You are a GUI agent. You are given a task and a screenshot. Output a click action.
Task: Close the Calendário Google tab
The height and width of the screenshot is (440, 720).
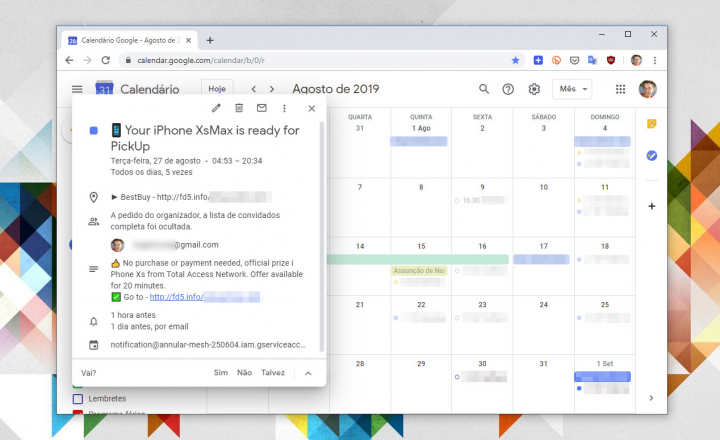click(188, 40)
